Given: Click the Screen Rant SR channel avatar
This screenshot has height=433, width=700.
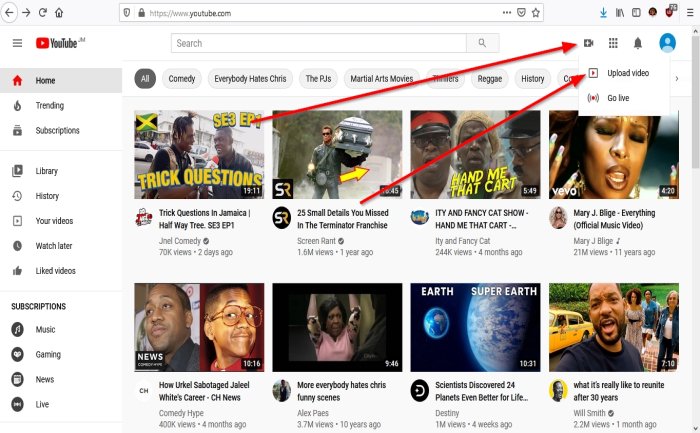Looking at the screenshot, I should click(x=282, y=218).
